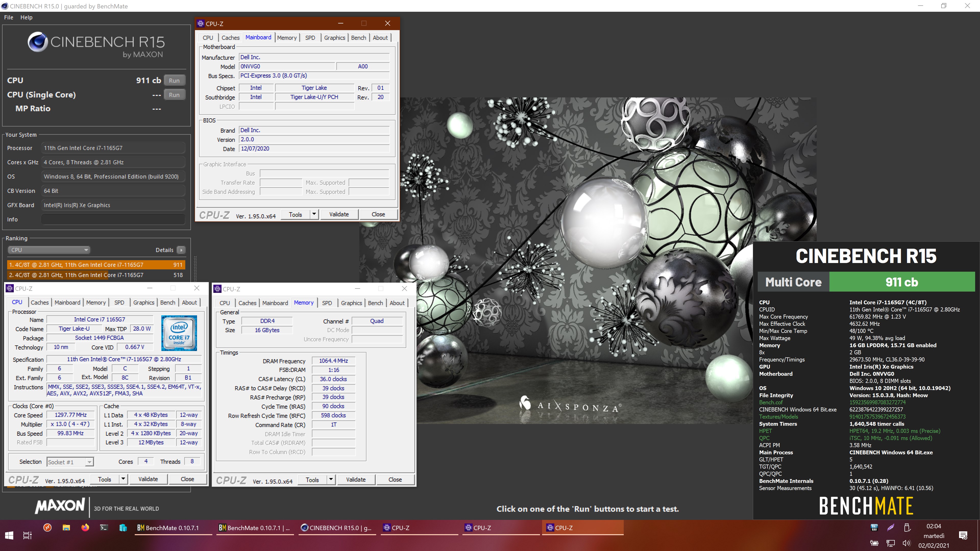Screen dimensions: 980x551
Task: Click the Core Speed 1297.77 MHz value
Action: [x=70, y=415]
